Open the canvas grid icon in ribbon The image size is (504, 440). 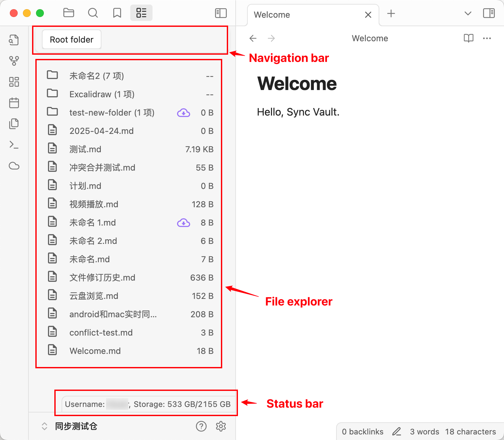click(x=14, y=82)
